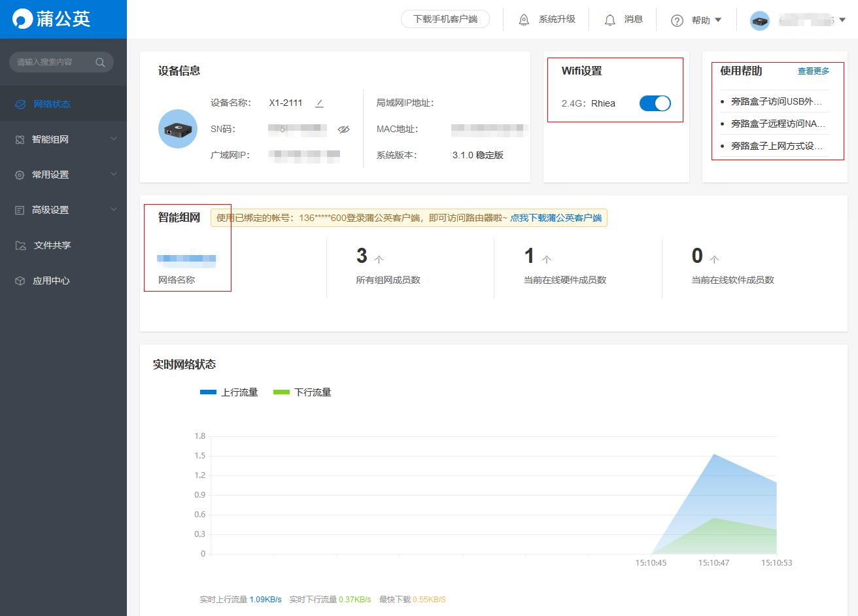Image resolution: width=858 pixels, height=616 pixels.
Task: Click the user avatar icon at top right
Action: tap(760, 20)
